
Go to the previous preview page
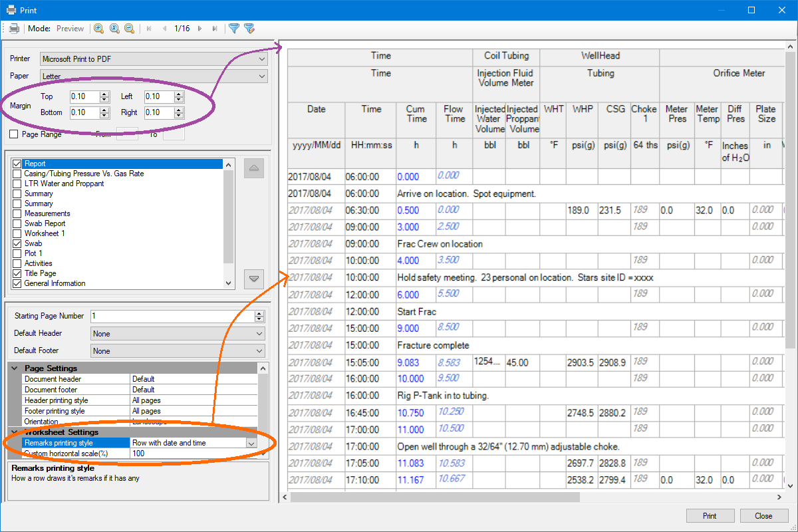164,29
